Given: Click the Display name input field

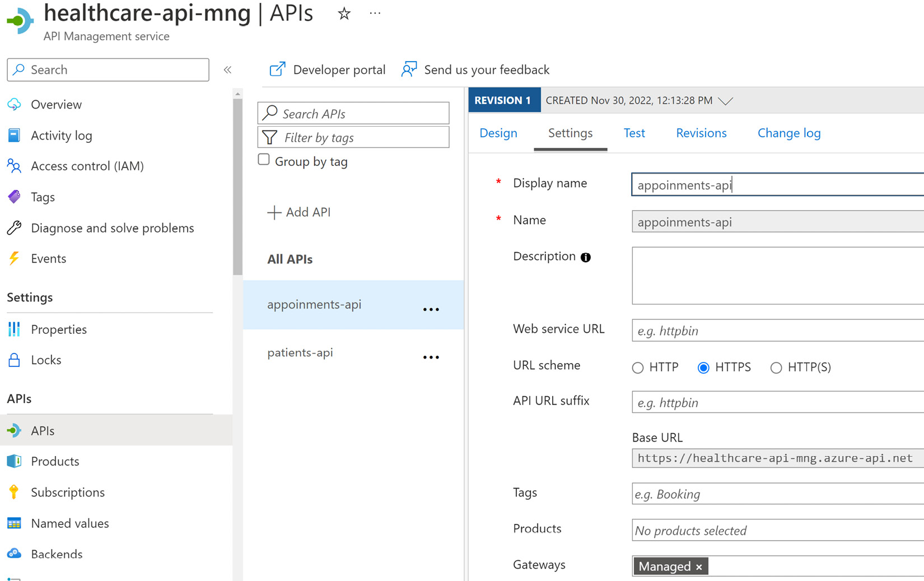Looking at the screenshot, I should click(x=778, y=185).
